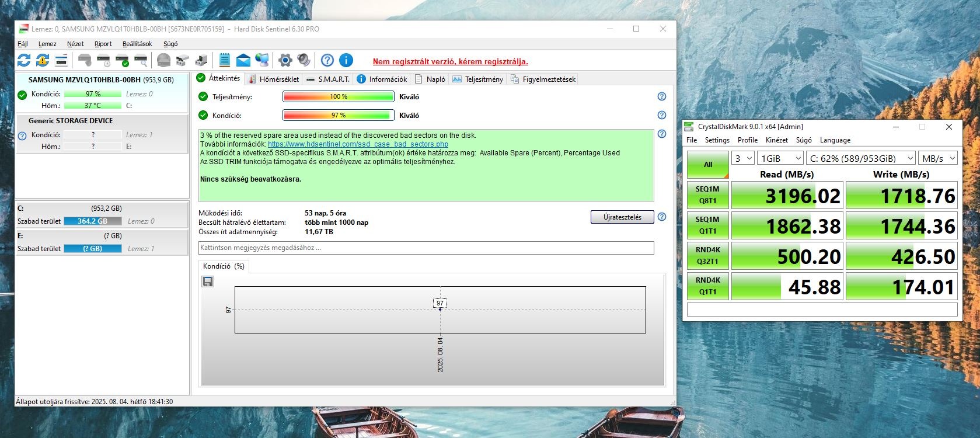Click the disk with clock toolbar icon

pos(103,60)
